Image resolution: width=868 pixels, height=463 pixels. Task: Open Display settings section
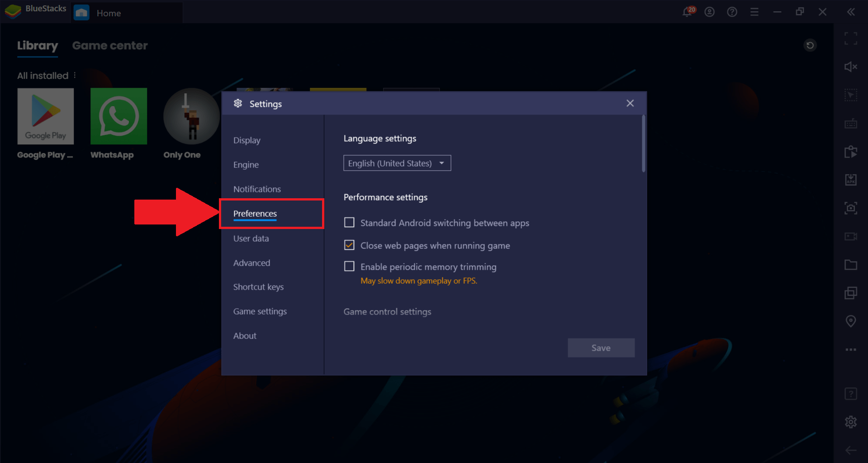[x=247, y=140]
